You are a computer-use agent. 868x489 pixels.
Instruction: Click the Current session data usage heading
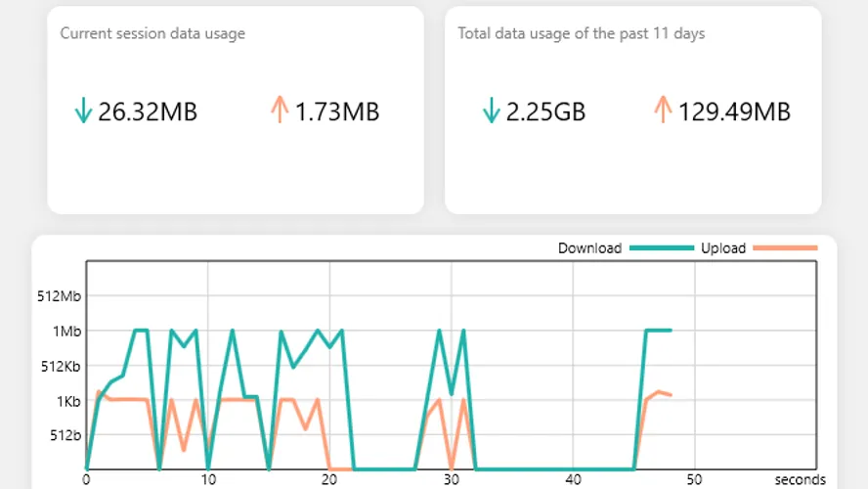(152, 33)
